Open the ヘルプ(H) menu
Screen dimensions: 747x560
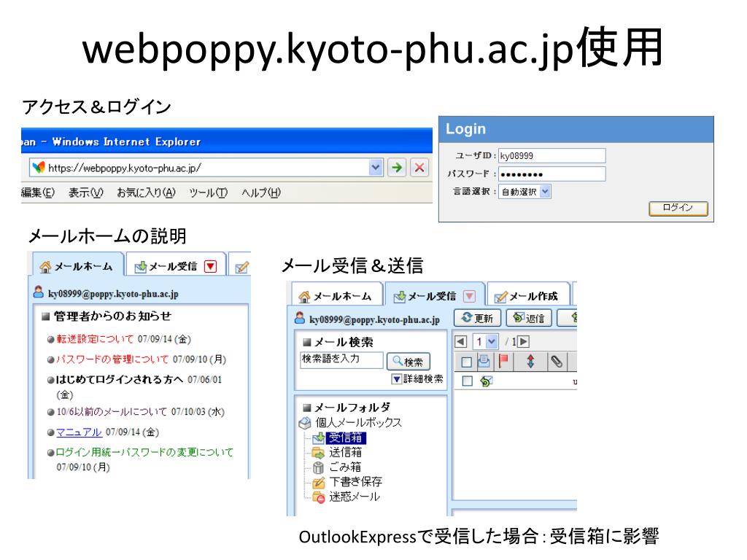(x=261, y=192)
